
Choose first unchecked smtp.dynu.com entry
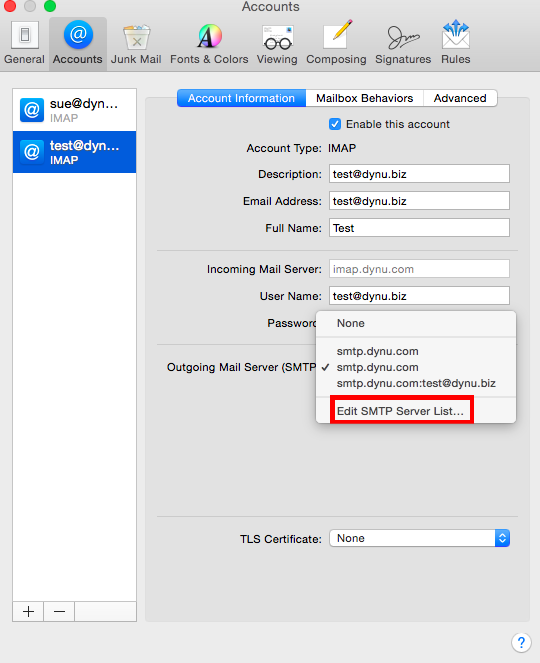[x=416, y=351]
